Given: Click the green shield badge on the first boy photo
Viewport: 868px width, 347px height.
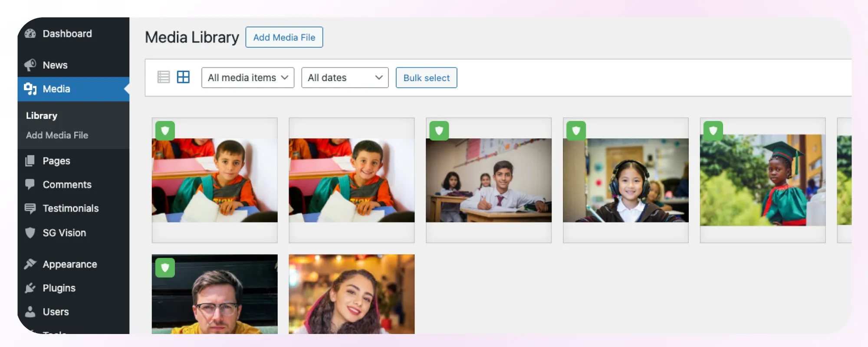Looking at the screenshot, I should point(165,131).
